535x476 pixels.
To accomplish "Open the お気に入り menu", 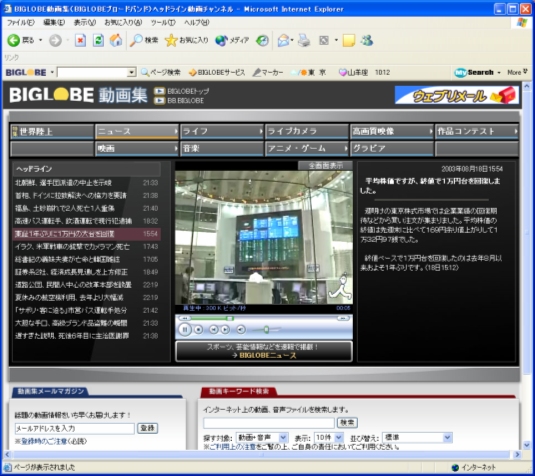I will click(123, 23).
